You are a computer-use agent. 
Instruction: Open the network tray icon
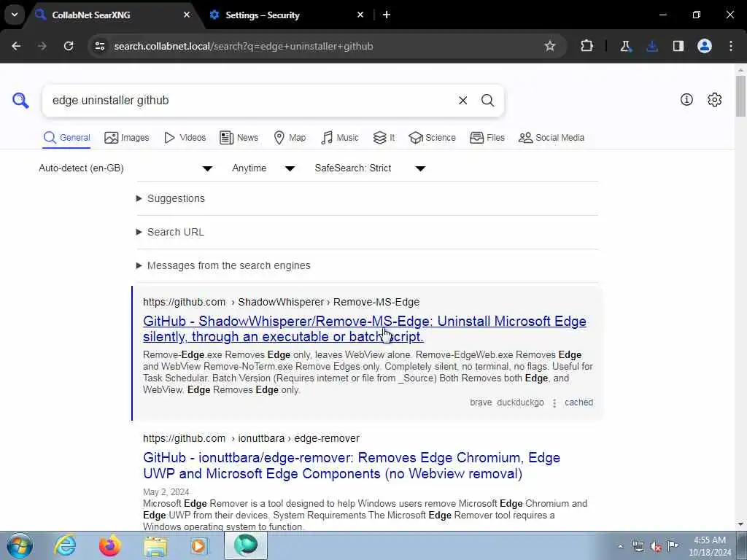click(x=638, y=546)
